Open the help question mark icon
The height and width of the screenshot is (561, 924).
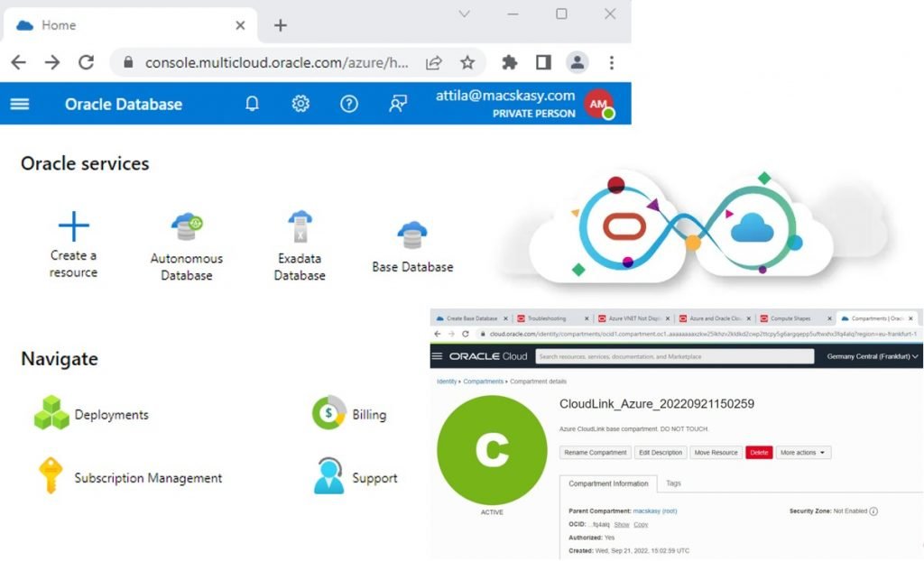349,104
